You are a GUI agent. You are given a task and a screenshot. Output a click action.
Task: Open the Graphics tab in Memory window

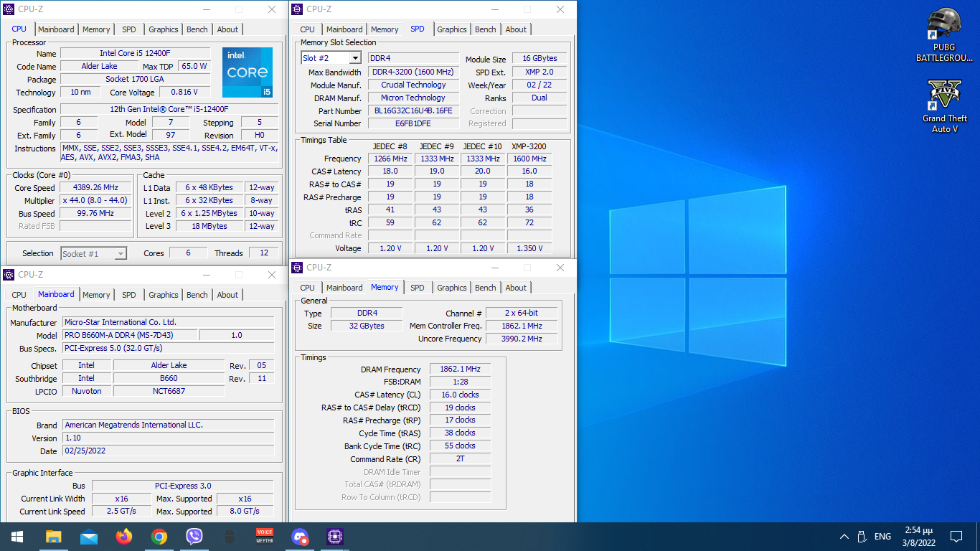(x=451, y=288)
